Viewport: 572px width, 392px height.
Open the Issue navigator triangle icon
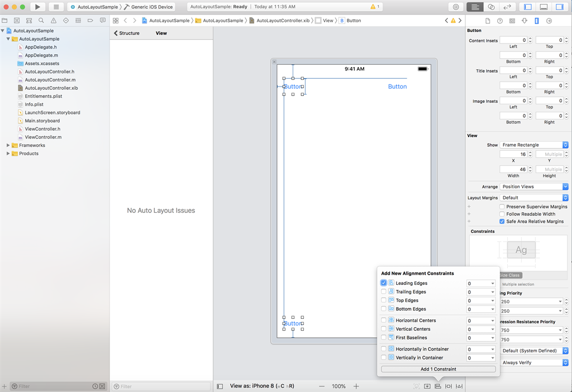(x=54, y=21)
